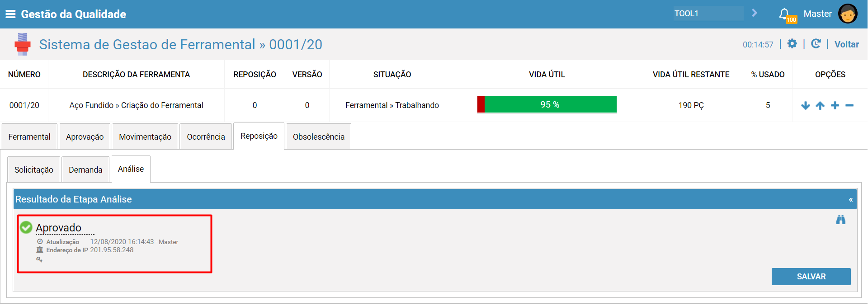Viewport: 868px width, 306px height.
Task: Click the SALVAR button
Action: coord(811,277)
